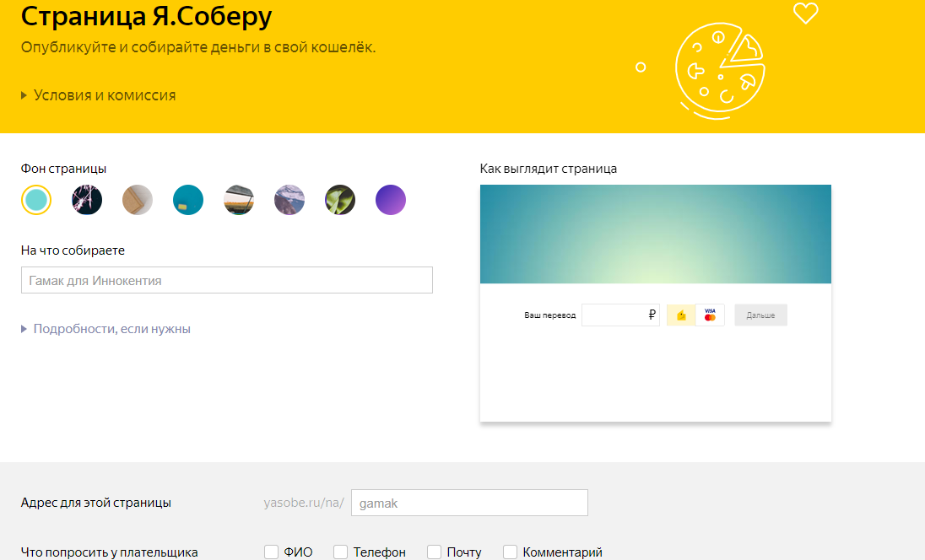Click the 'Адрес для этой страницы' label
Image resolution: width=925 pixels, height=560 pixels.
96,503
